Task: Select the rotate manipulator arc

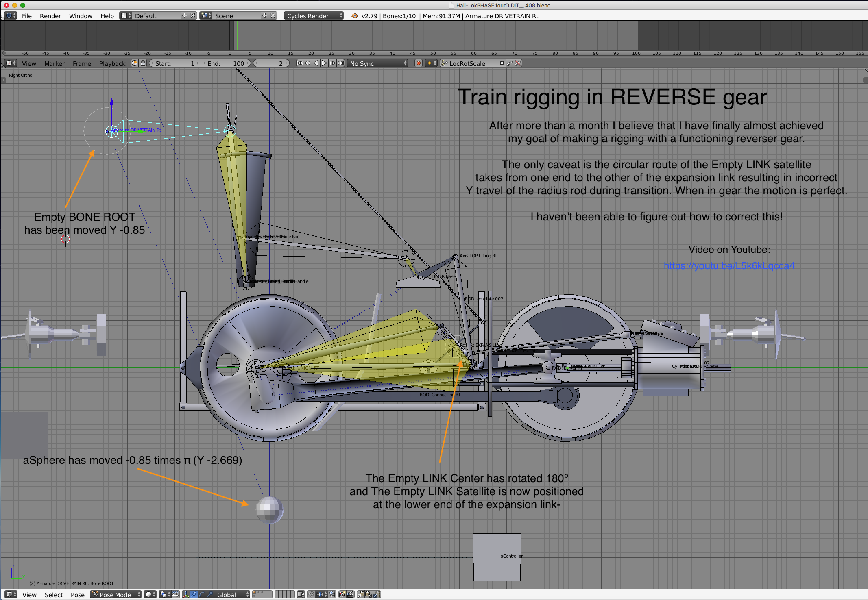Action: (x=202, y=595)
